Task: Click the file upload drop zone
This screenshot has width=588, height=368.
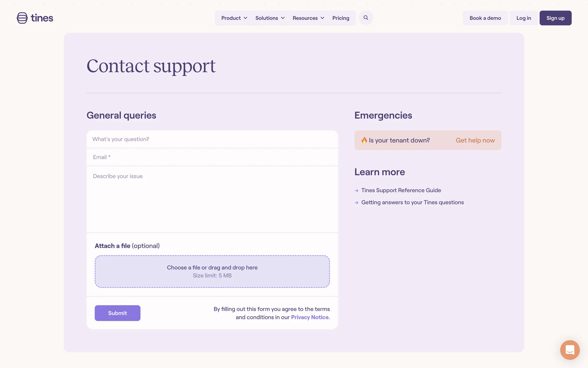Action: pyautogui.click(x=212, y=271)
